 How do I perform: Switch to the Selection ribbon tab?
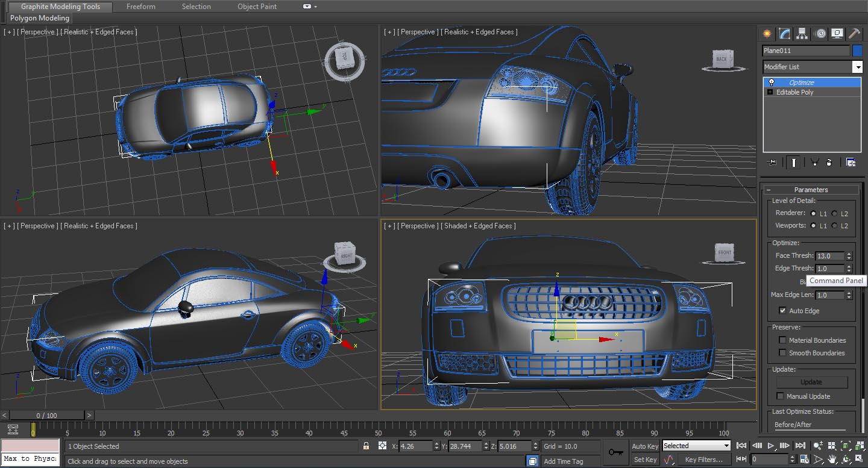click(x=197, y=7)
